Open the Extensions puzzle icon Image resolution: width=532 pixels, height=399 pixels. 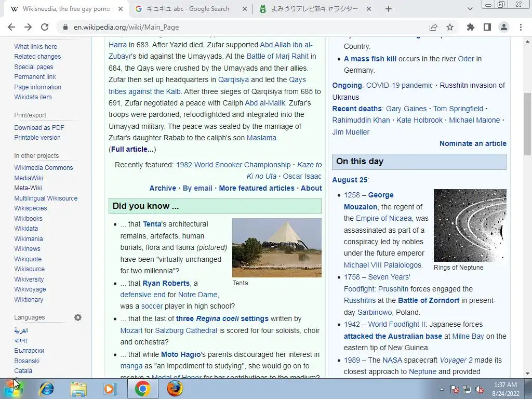coord(471,27)
